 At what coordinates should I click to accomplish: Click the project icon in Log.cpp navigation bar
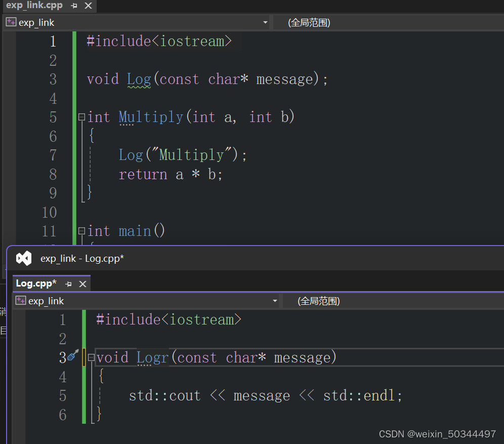(20, 301)
